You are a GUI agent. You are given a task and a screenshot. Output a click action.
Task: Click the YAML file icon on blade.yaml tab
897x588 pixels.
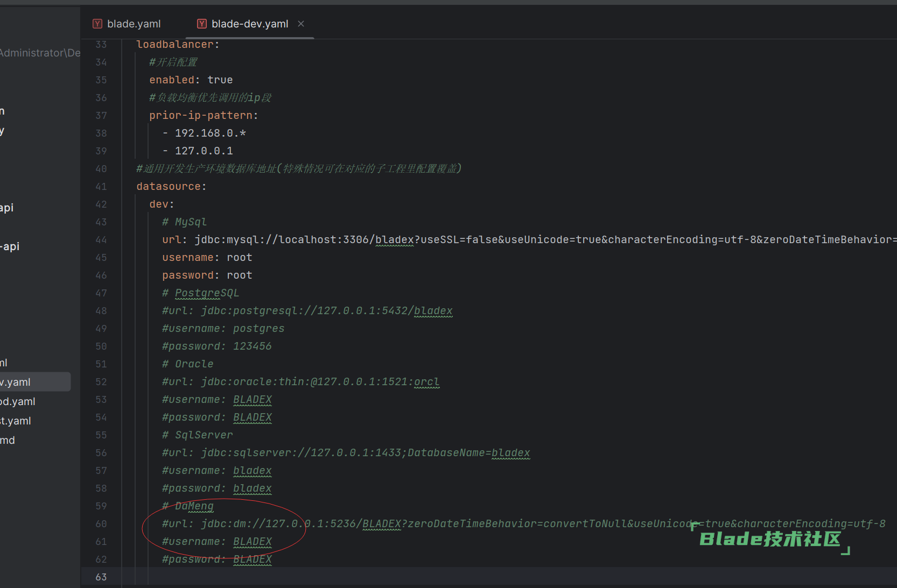pyautogui.click(x=97, y=24)
